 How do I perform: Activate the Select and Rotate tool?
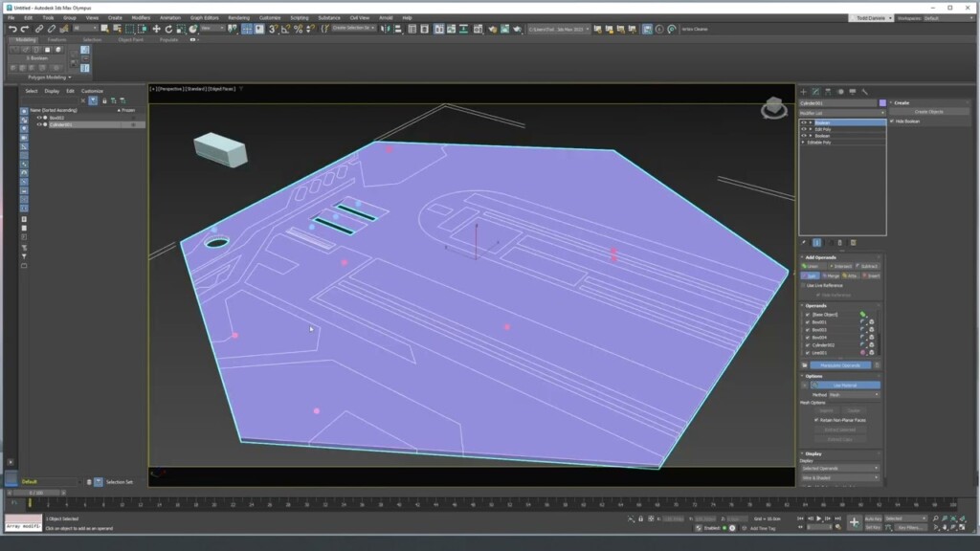[168, 30]
